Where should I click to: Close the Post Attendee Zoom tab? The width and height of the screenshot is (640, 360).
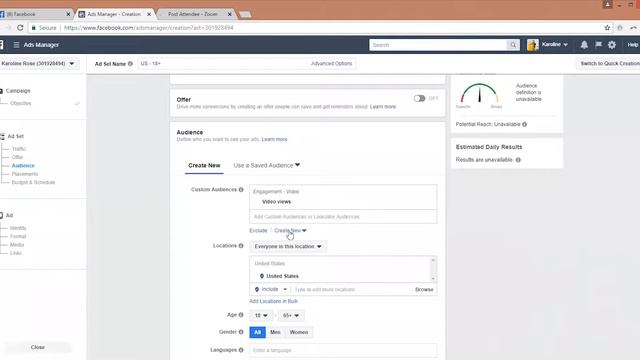[229, 14]
